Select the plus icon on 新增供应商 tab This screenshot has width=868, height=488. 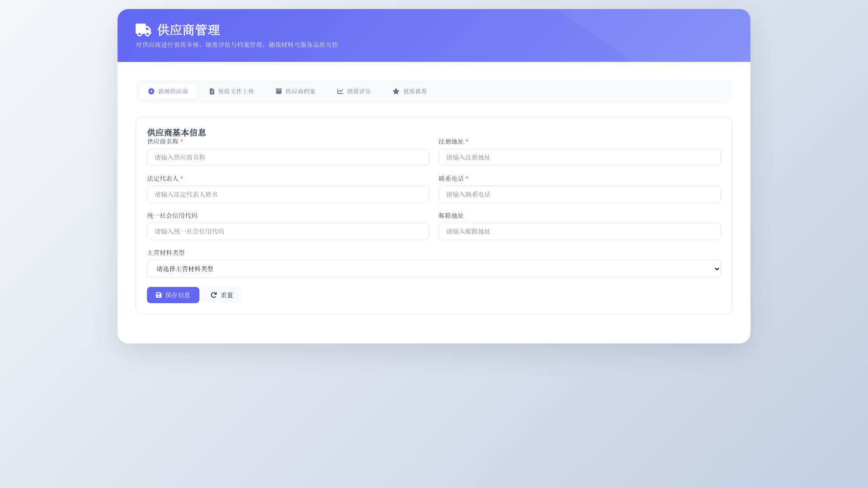pos(151,91)
